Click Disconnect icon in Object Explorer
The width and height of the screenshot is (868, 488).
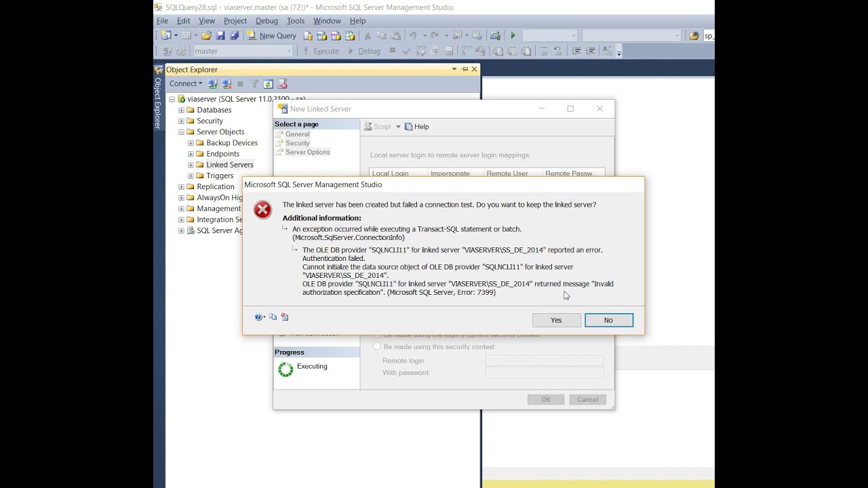tap(226, 84)
